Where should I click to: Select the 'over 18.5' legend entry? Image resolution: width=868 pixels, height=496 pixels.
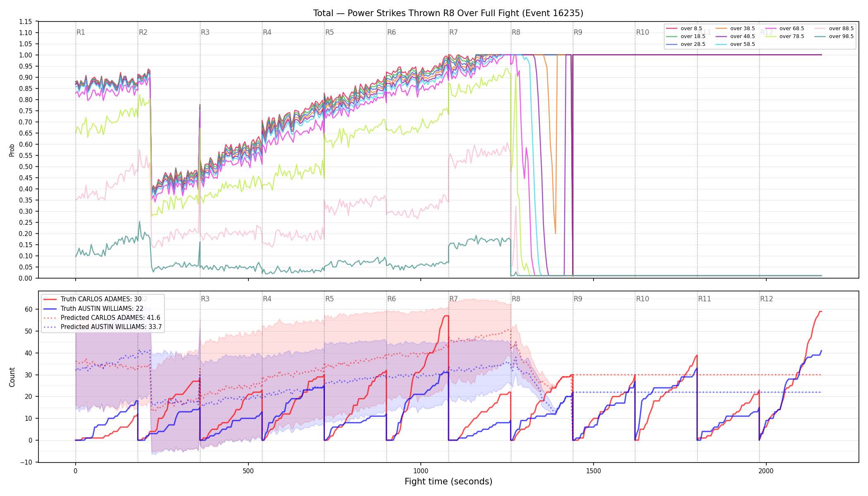(x=686, y=36)
